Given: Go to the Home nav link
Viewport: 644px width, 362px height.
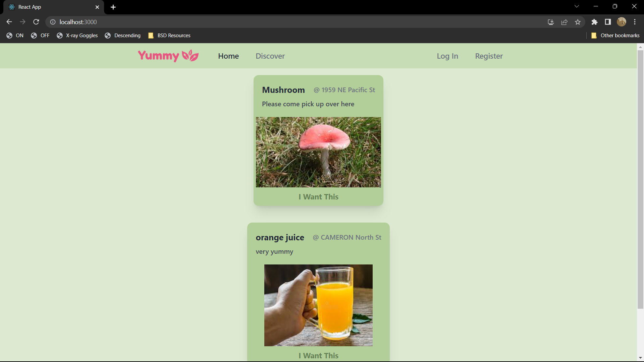Looking at the screenshot, I should coord(228,56).
